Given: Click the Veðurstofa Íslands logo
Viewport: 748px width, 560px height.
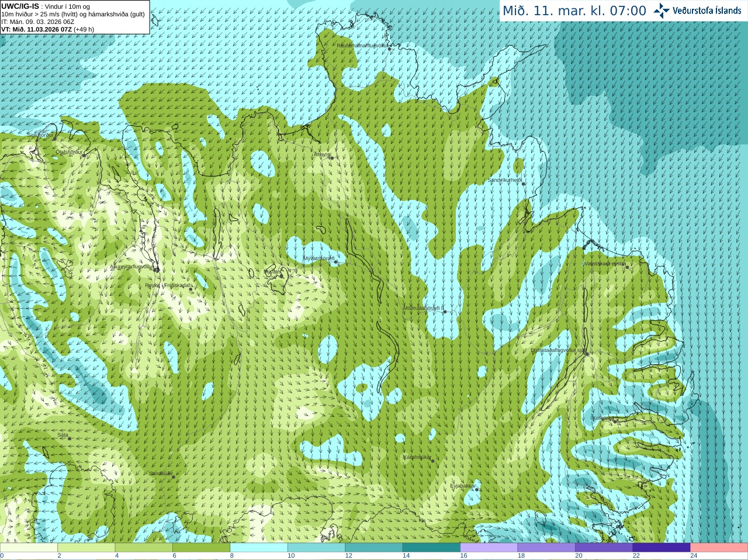Looking at the screenshot, I should click(697, 11).
